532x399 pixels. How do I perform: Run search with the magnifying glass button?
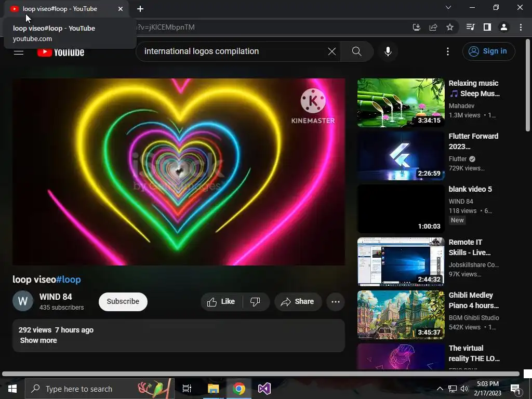click(356, 51)
